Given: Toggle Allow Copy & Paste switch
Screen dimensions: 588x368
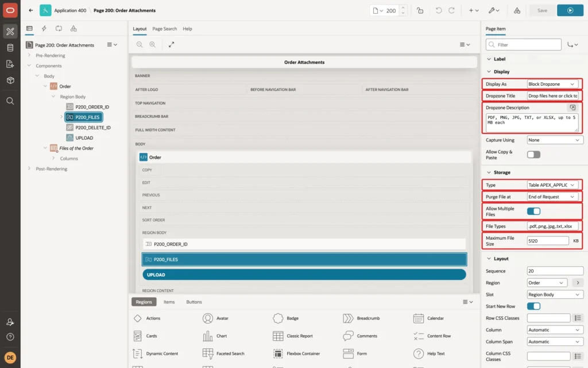Looking at the screenshot, I should point(533,155).
